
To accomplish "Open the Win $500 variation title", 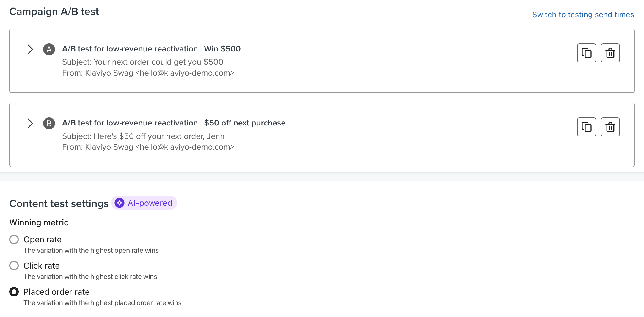I will coord(151,49).
